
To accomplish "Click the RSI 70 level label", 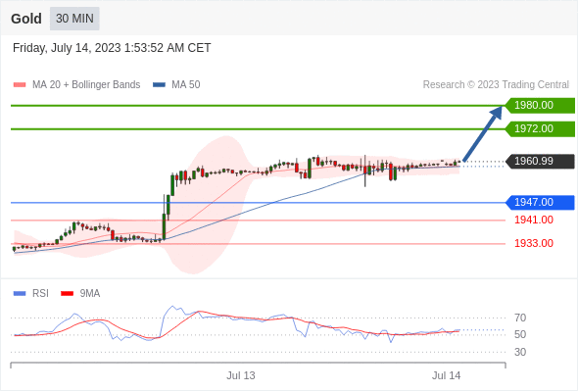I will (520, 318).
